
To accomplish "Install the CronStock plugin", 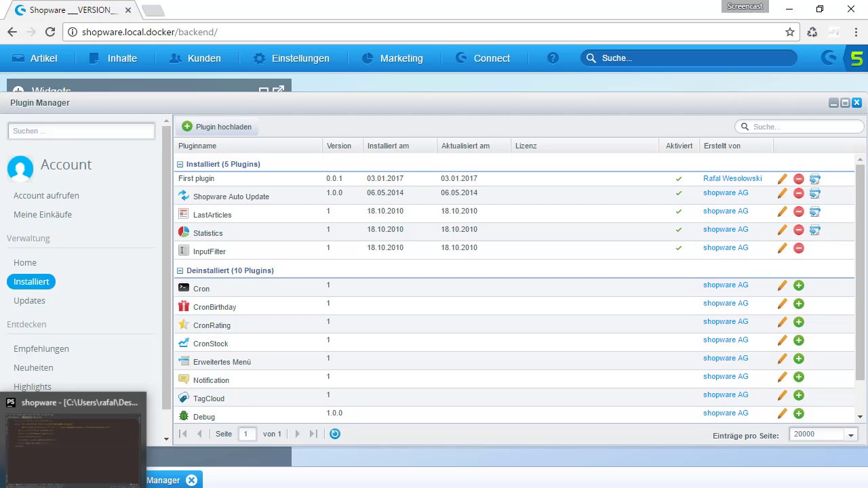I will [799, 340].
